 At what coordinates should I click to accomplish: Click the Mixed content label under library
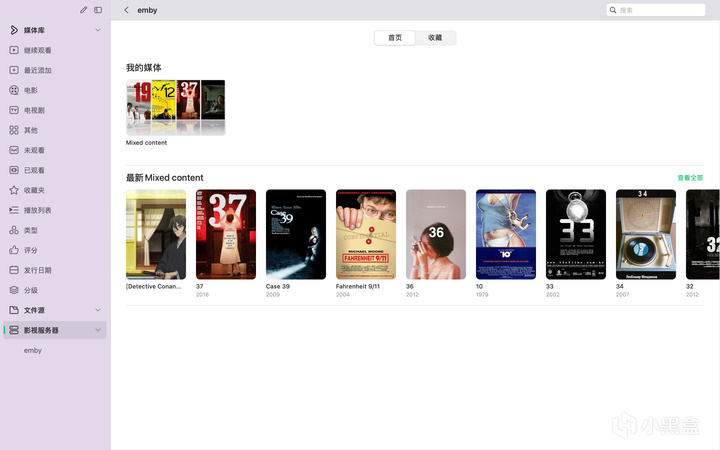coord(146,143)
